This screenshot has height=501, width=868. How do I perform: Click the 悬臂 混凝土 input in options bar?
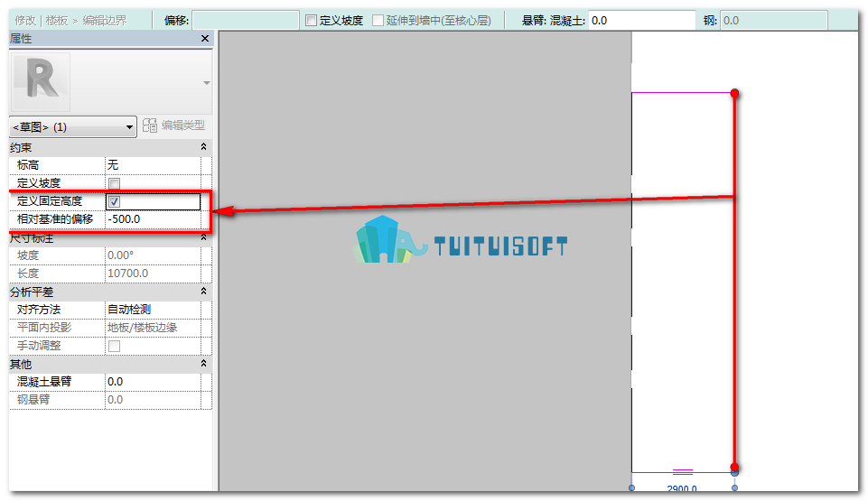point(641,21)
